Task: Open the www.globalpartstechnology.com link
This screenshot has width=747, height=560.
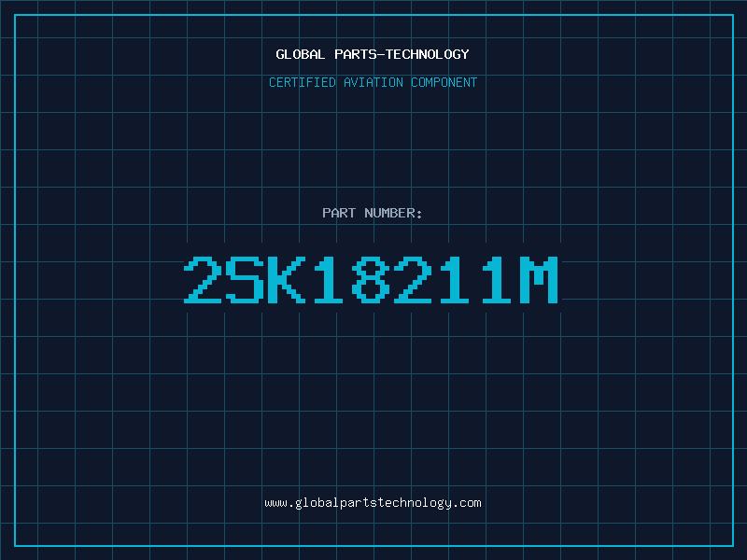Action: point(373,503)
